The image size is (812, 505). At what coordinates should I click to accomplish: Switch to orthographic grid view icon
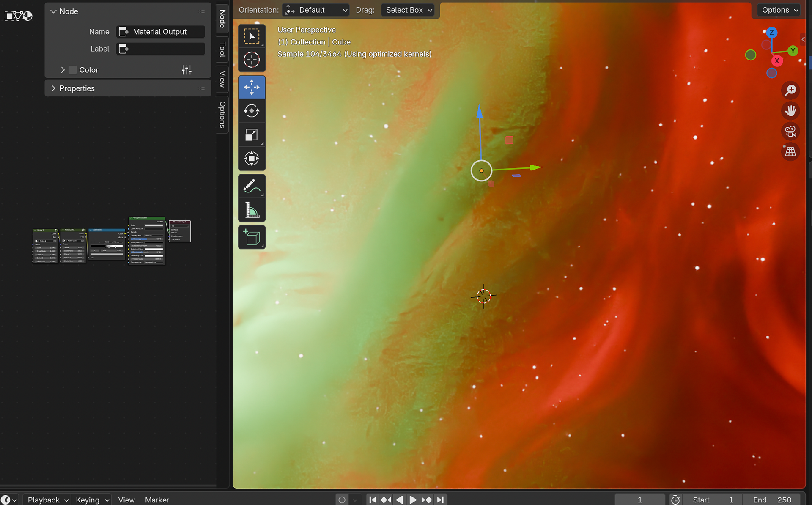coord(790,151)
